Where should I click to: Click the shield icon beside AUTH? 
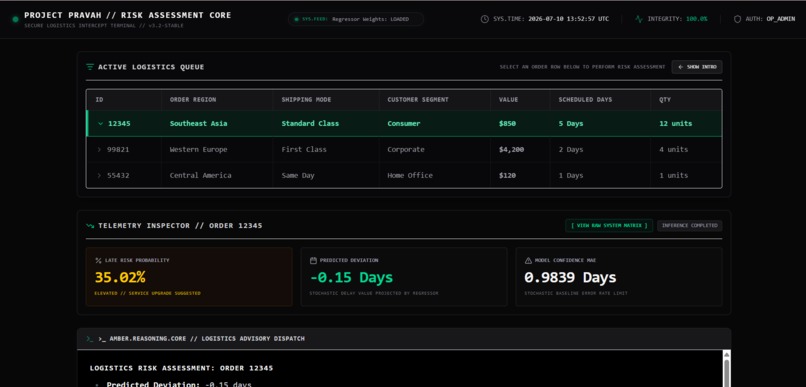pos(737,19)
